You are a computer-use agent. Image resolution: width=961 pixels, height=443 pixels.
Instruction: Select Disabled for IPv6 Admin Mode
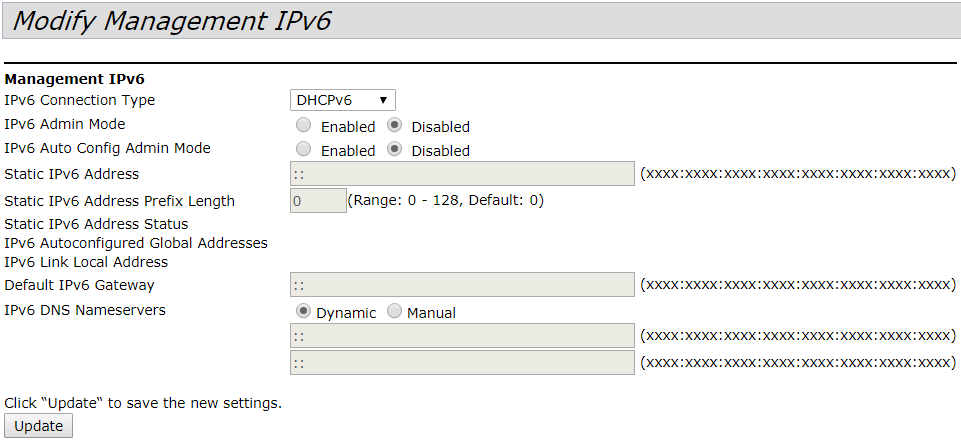pyautogui.click(x=394, y=126)
